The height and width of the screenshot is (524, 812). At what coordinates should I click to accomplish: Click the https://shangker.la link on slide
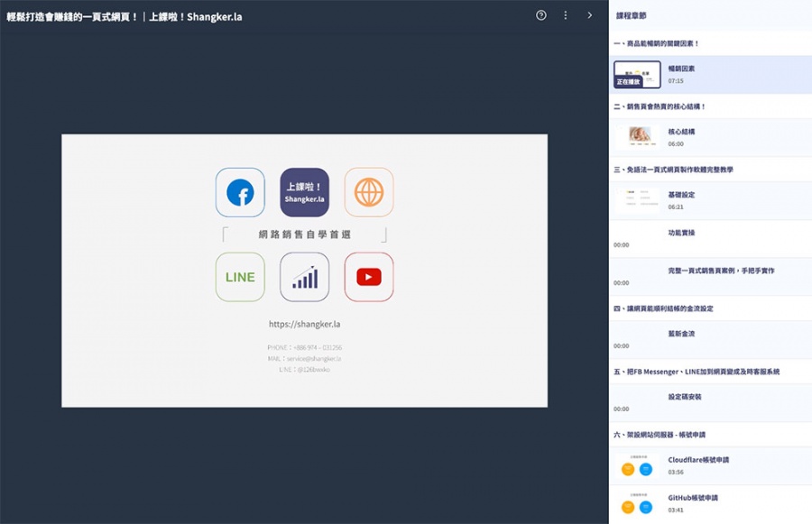click(304, 324)
